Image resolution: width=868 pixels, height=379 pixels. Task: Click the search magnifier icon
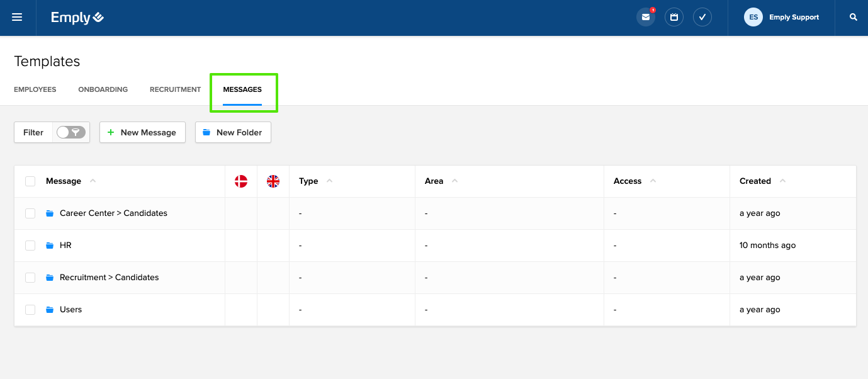(x=854, y=18)
